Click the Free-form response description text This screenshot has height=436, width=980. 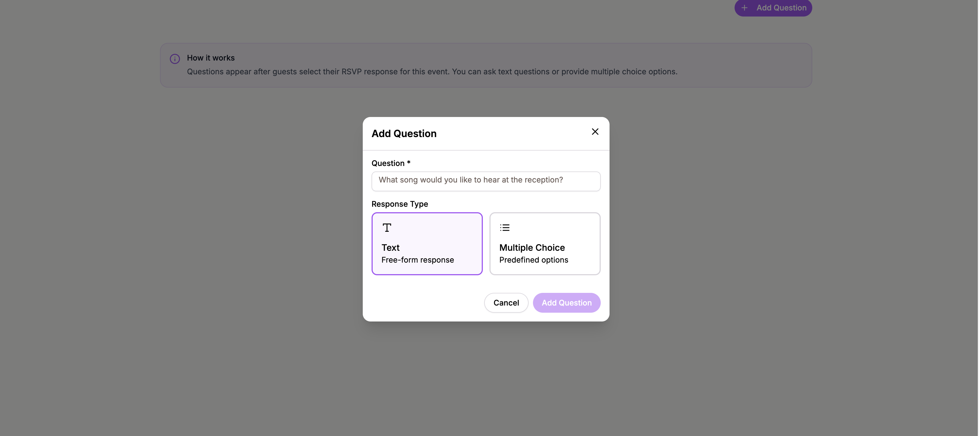(x=417, y=260)
